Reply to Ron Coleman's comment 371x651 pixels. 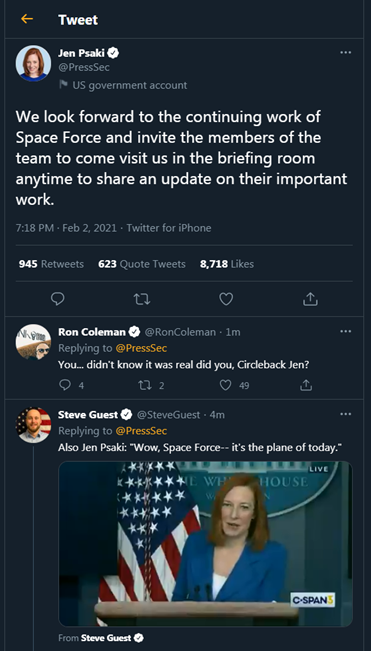(x=65, y=386)
